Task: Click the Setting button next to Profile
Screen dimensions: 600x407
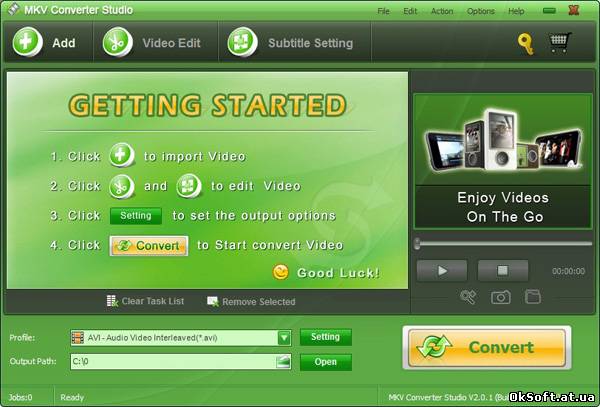Action: (326, 337)
